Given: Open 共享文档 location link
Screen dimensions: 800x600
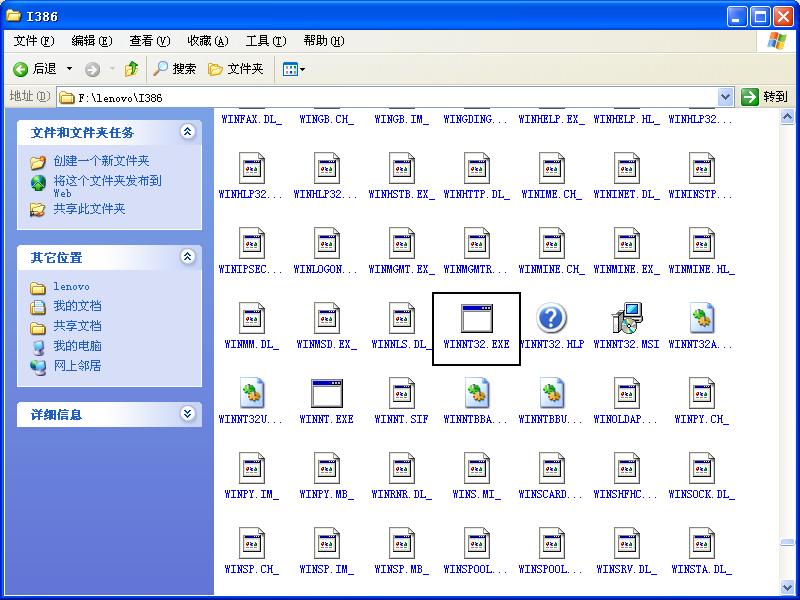Looking at the screenshot, I should [78, 326].
